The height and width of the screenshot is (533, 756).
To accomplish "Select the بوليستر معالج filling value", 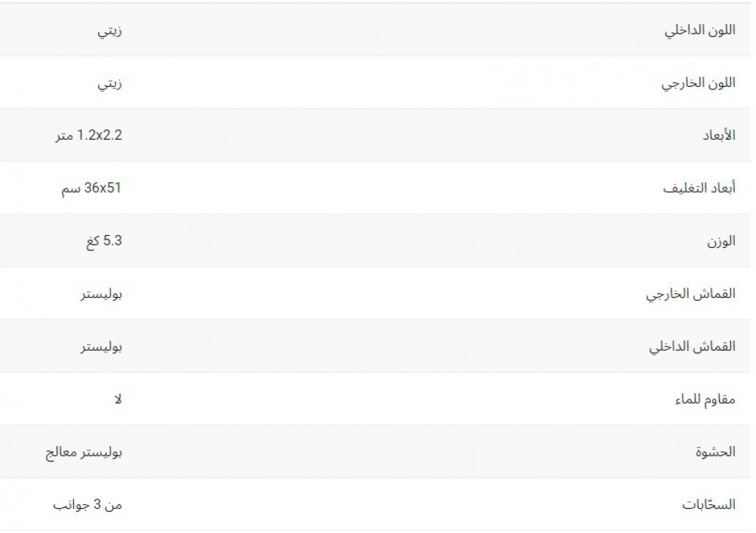I will pos(84,452).
